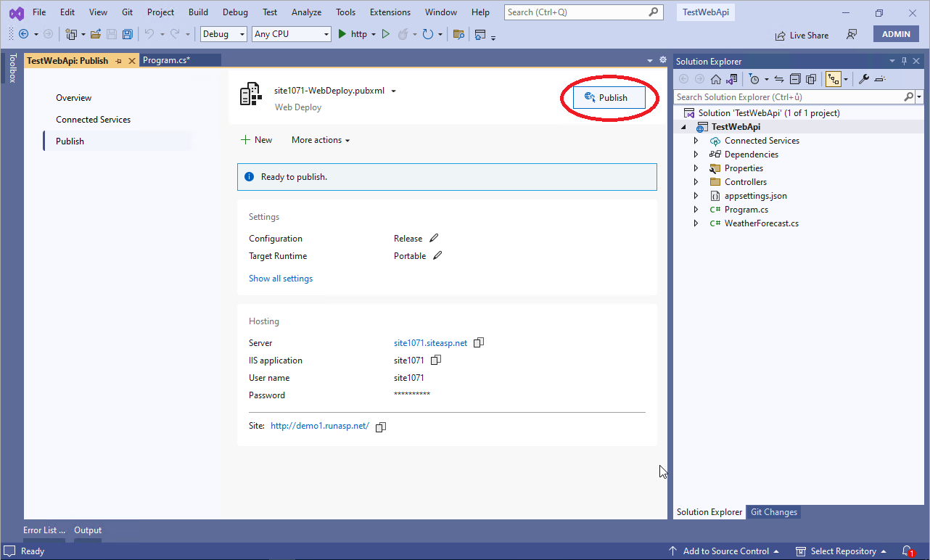Open the http launch profile dropdown arrow
This screenshot has width=930, height=560.
(374, 34)
